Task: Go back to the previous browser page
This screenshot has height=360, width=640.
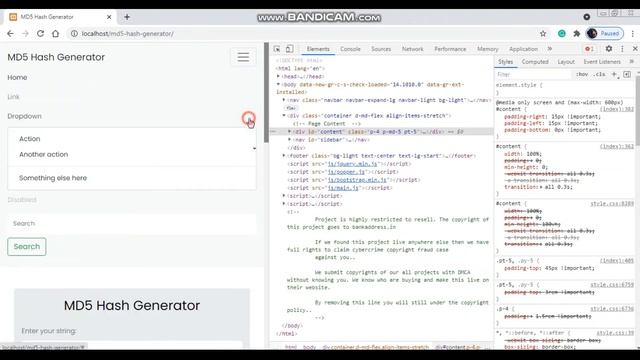Action: tap(10, 33)
